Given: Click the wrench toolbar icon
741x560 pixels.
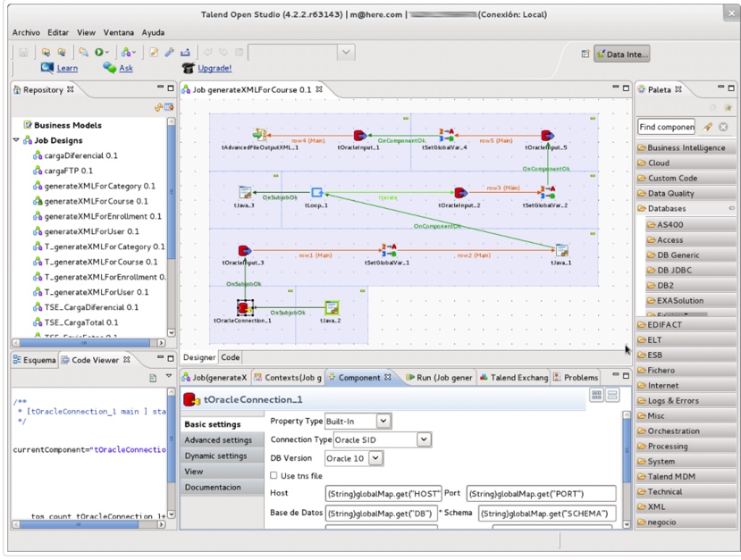Looking at the screenshot, I should pyautogui.click(x=169, y=53).
